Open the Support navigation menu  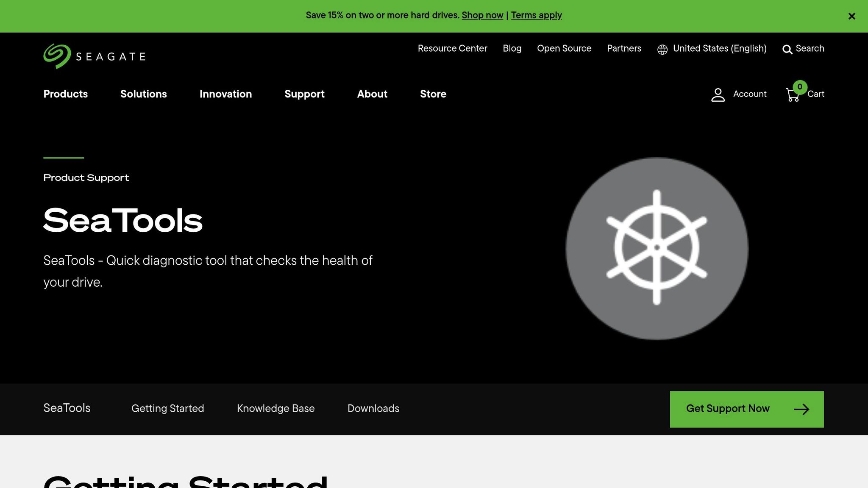tap(304, 94)
